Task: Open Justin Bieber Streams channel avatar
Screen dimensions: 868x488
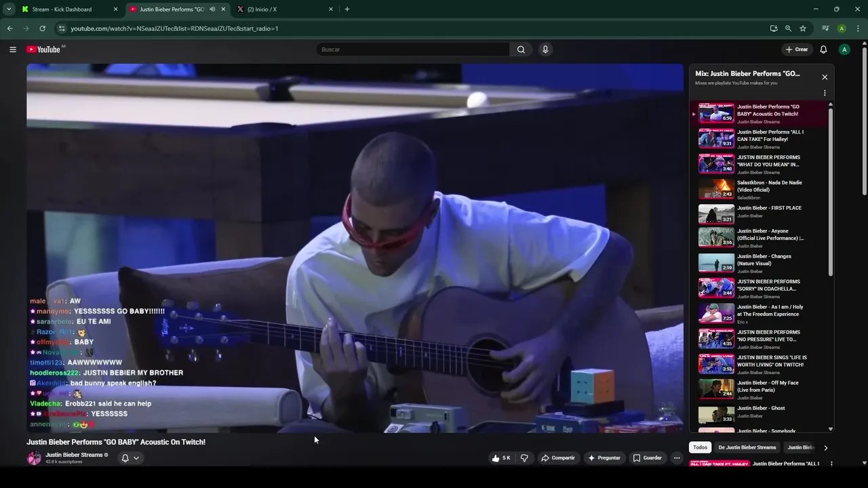Action: point(34,457)
